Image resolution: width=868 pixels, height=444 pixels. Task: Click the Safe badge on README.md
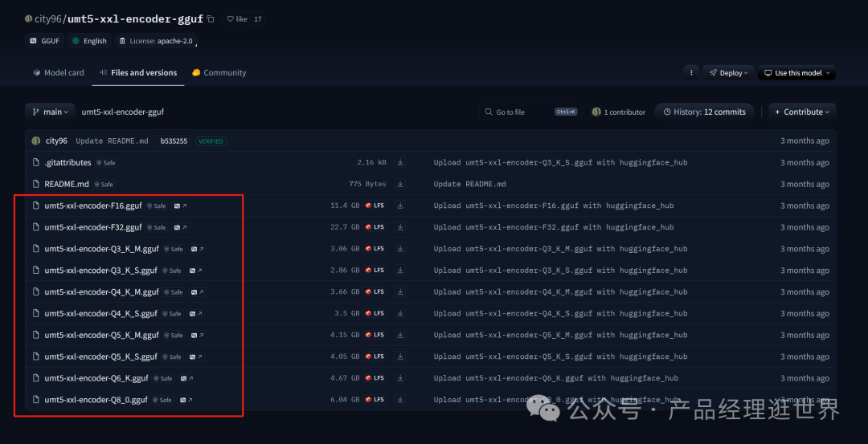[x=104, y=185]
